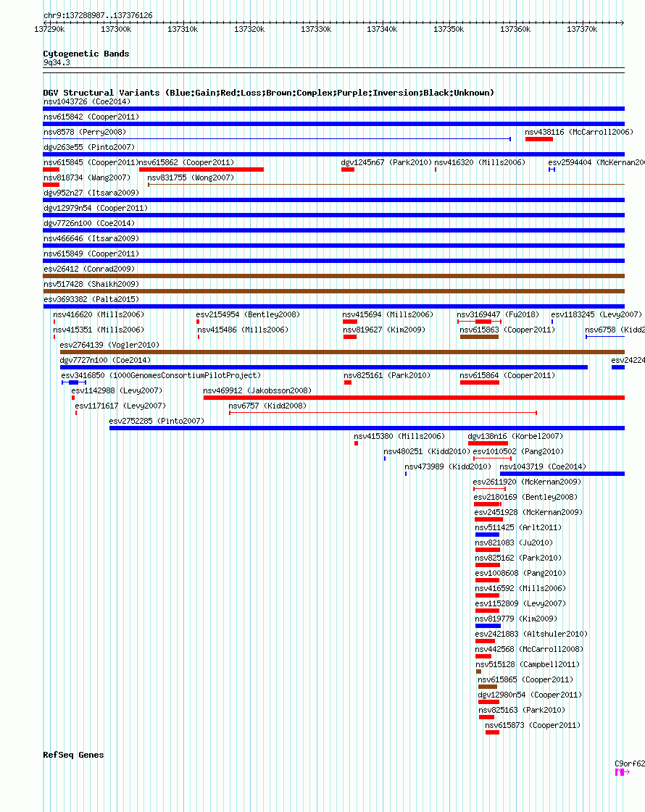The height and width of the screenshot is (812, 645).
Task: Click nsv6757 (Kidd2008) label
Action: tap(267, 406)
